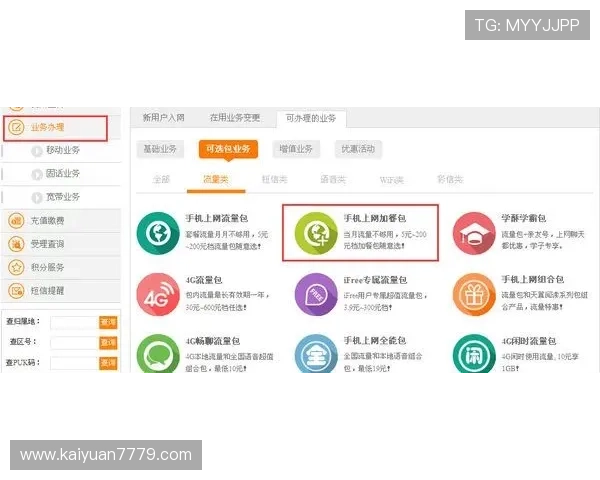Select the 基础业务 category button
600x480 pixels.
click(160, 149)
